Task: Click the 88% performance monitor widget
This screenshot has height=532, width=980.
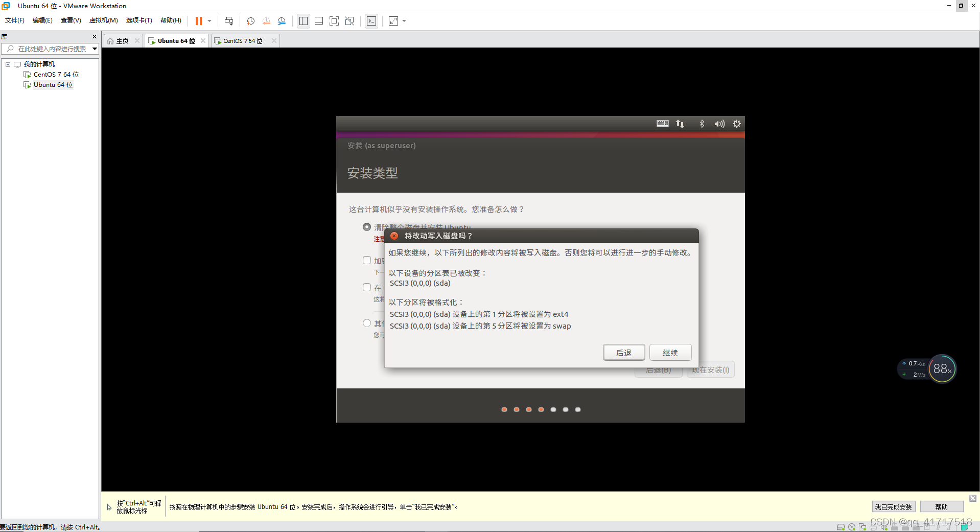Action: pos(942,368)
